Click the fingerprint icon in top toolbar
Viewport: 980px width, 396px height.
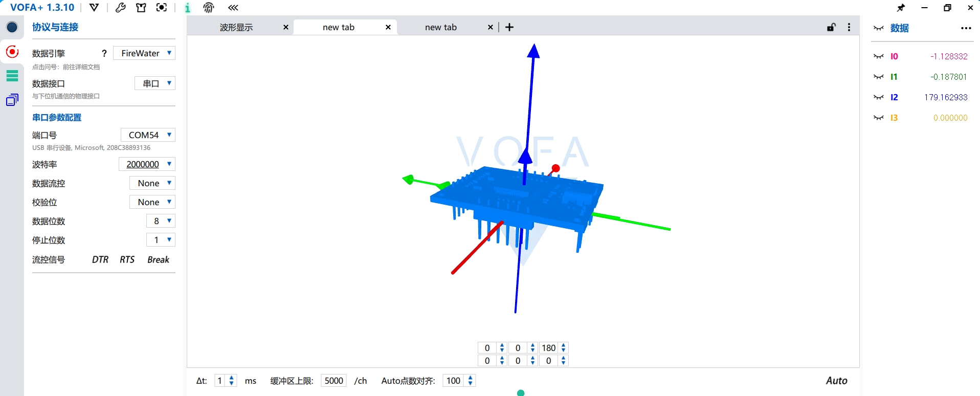[209, 7]
